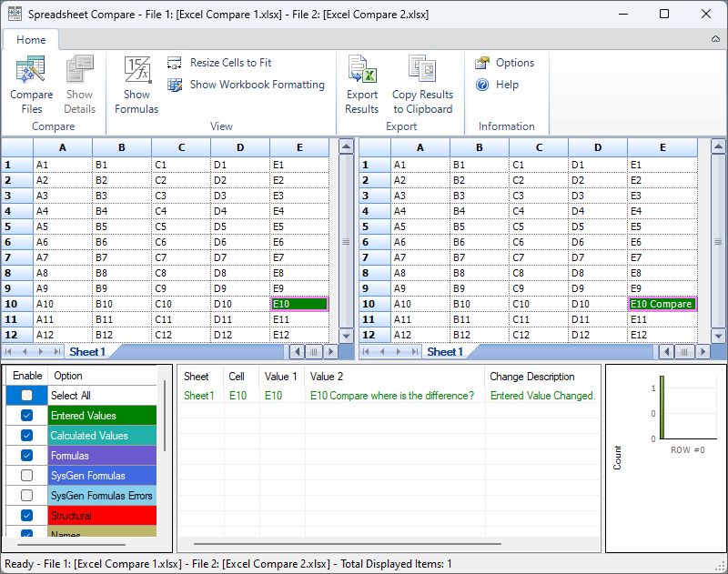Click the results table horizontal scrollbar
This screenshot has width=728, height=574.
[348, 544]
